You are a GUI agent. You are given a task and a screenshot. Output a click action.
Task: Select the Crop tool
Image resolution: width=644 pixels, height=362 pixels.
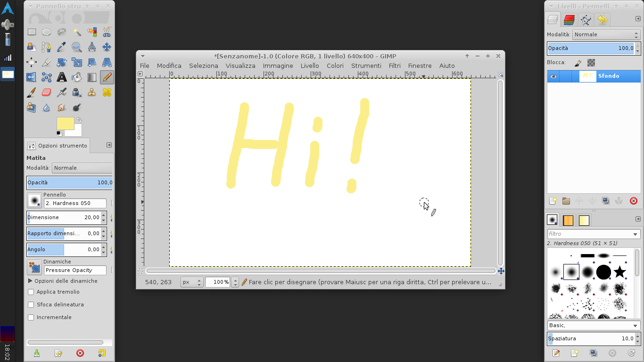click(47, 62)
